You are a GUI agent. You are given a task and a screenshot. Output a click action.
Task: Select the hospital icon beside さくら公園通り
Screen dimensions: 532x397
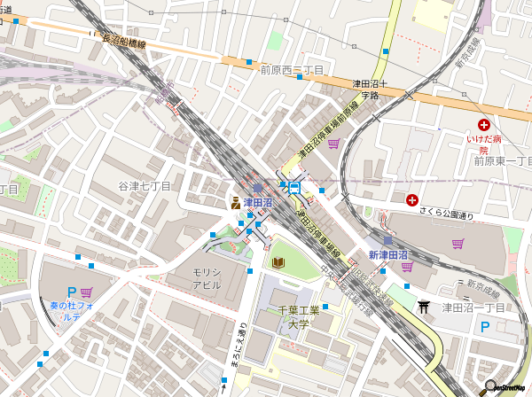click(412, 200)
